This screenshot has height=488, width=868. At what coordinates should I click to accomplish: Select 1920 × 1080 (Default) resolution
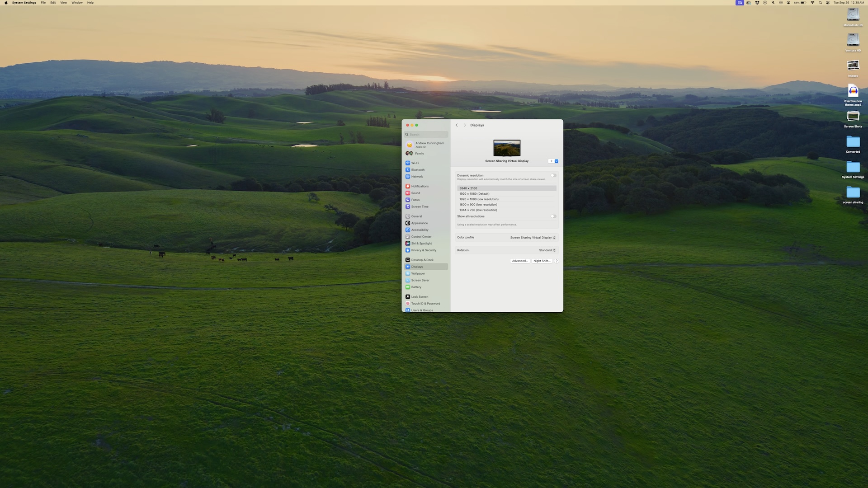pos(474,194)
